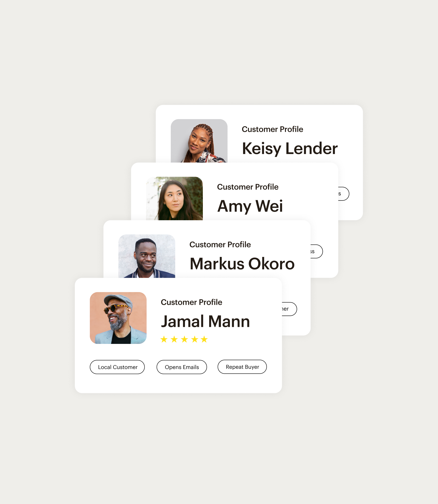Image resolution: width=438 pixels, height=504 pixels.
Task: Click the first star in Jamal Mann's rating
Action: coord(164,339)
